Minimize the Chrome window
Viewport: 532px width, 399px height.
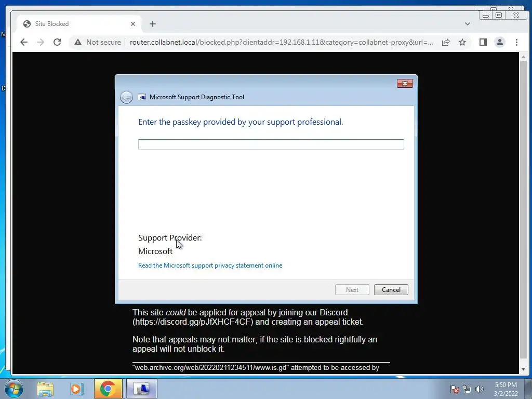486,15
